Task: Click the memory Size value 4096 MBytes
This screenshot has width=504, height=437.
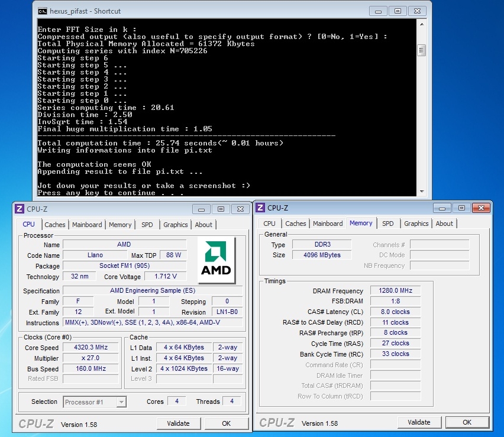Action: pos(322,255)
